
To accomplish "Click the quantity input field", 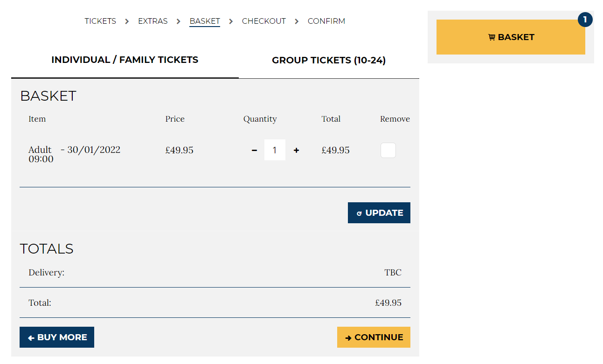I will point(275,150).
